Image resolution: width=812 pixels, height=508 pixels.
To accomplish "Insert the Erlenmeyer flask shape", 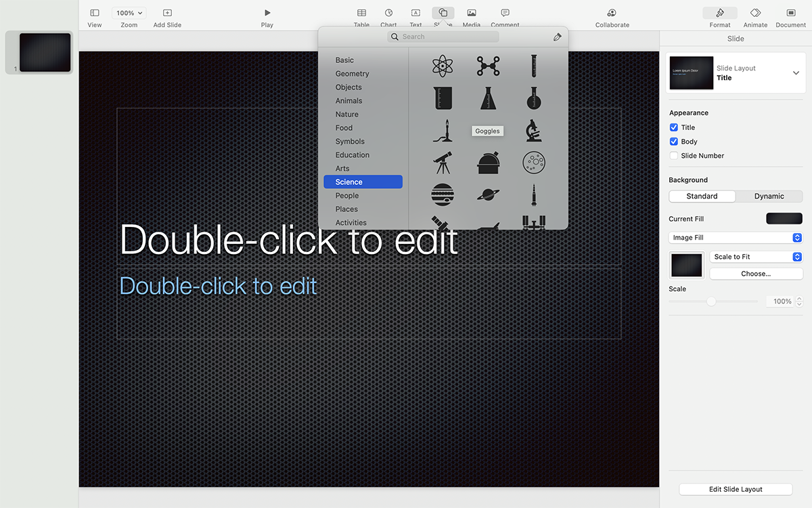I will click(x=488, y=98).
